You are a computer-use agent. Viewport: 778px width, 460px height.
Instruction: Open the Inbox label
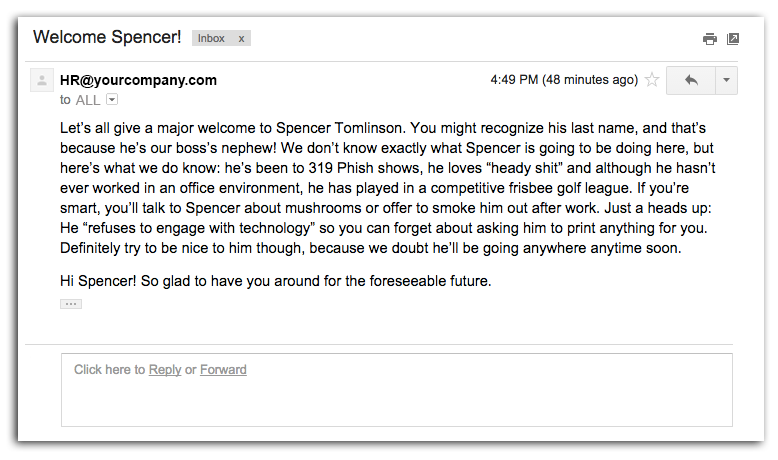point(211,38)
